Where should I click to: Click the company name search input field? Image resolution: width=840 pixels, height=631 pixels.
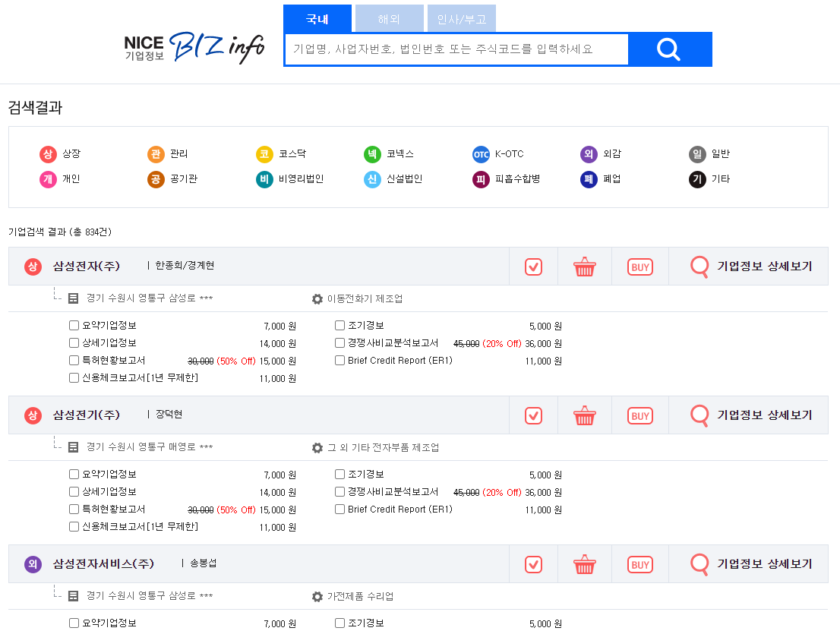click(x=456, y=49)
